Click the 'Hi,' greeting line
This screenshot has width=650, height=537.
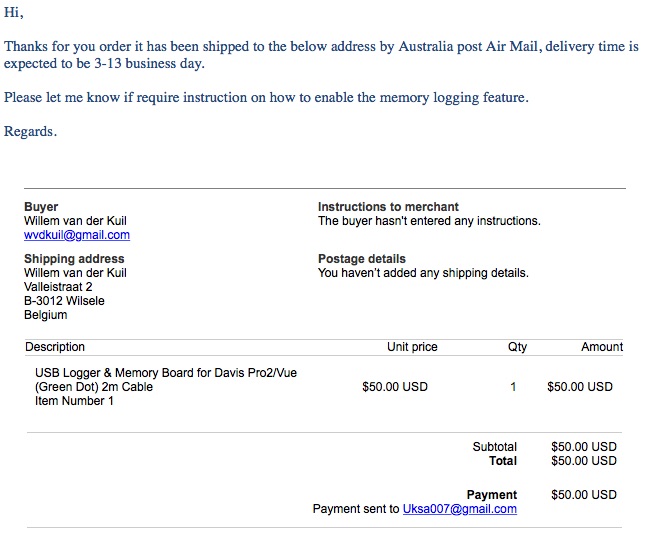pyautogui.click(x=14, y=13)
